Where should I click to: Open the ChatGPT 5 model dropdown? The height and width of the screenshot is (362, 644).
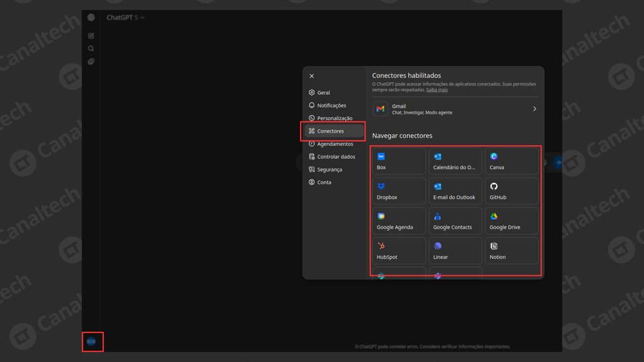coord(125,18)
